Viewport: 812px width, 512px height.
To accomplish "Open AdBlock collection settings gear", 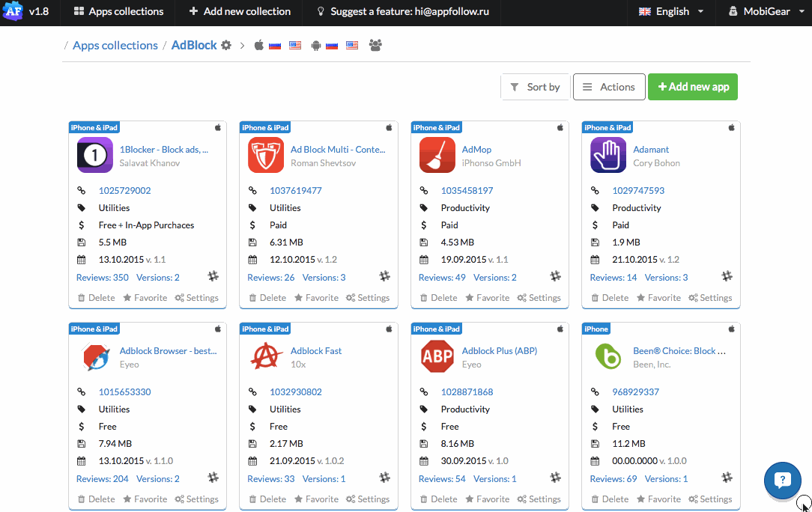I will (225, 46).
